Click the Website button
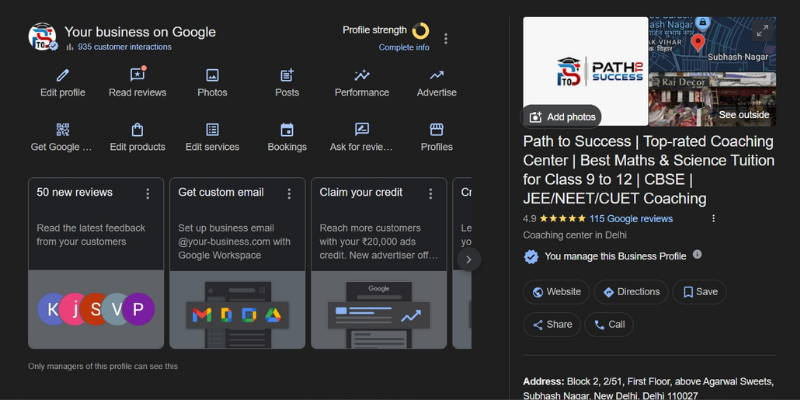 click(x=557, y=292)
